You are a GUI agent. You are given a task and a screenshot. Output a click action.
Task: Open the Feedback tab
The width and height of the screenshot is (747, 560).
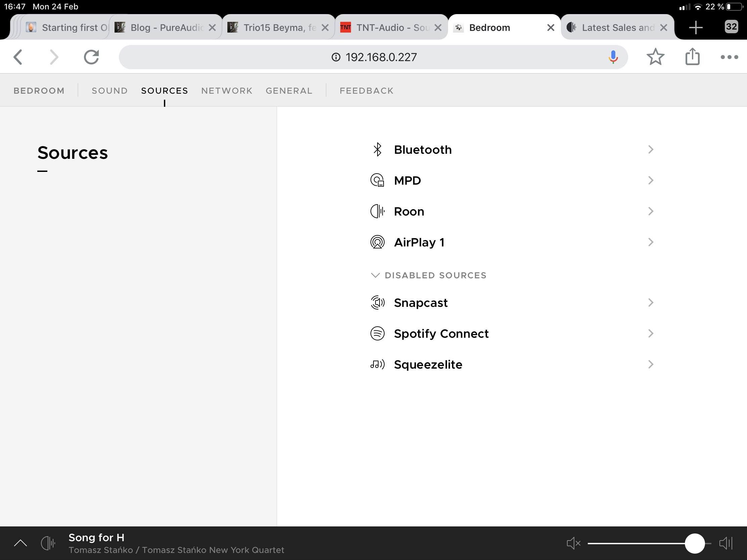[x=366, y=91]
